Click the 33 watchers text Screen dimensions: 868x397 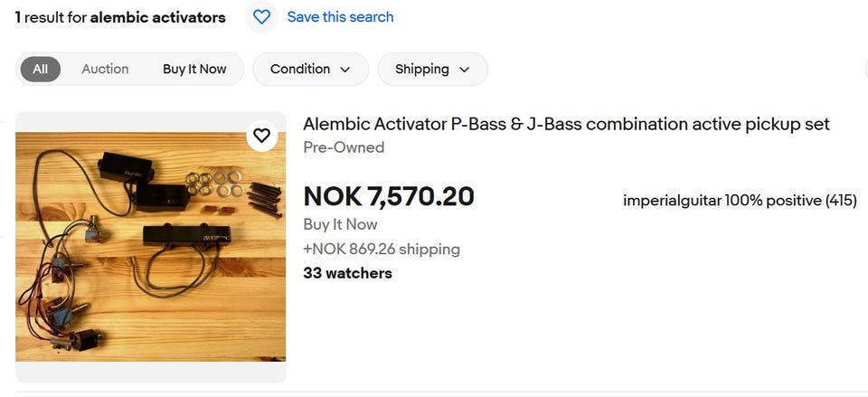[347, 273]
